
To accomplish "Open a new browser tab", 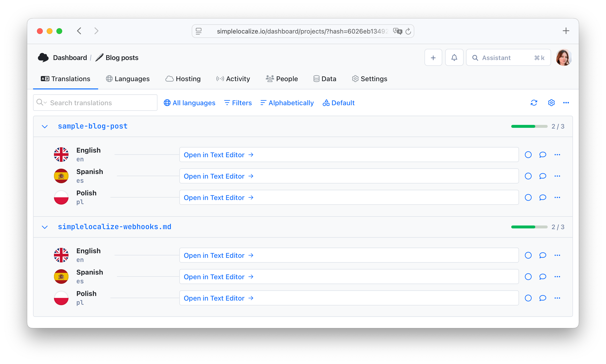I will [566, 31].
